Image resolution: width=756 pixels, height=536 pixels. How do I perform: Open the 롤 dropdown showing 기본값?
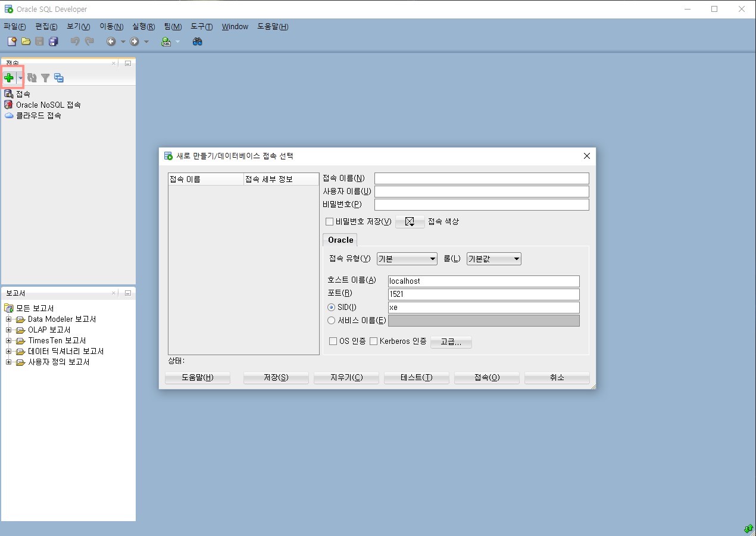coord(494,259)
